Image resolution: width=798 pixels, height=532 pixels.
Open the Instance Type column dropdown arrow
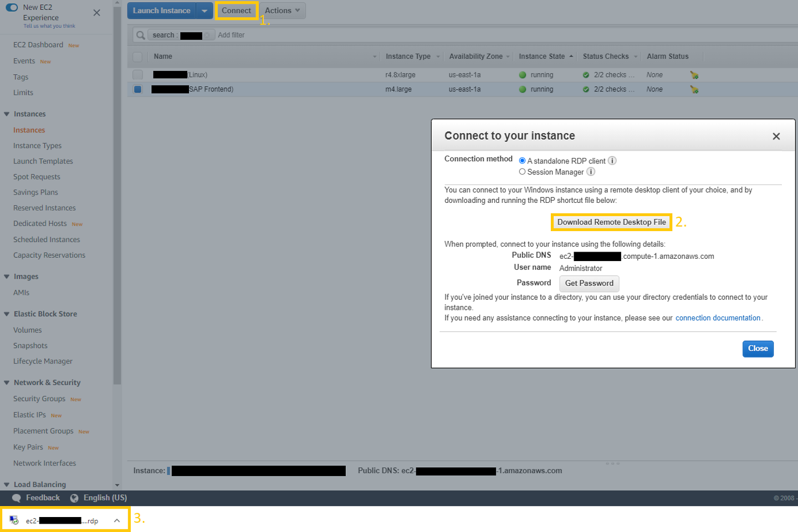[438, 57]
